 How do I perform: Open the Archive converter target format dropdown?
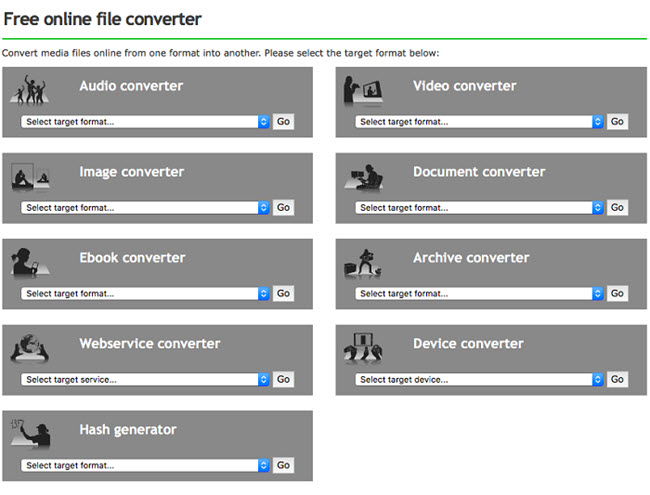pos(479,294)
